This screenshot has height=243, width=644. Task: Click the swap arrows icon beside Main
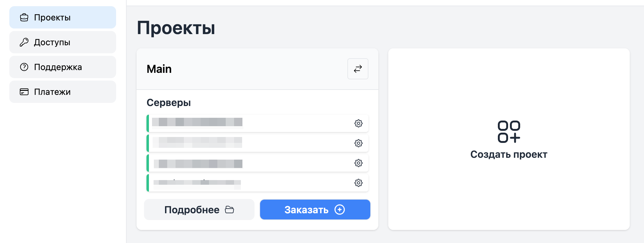coord(358,69)
